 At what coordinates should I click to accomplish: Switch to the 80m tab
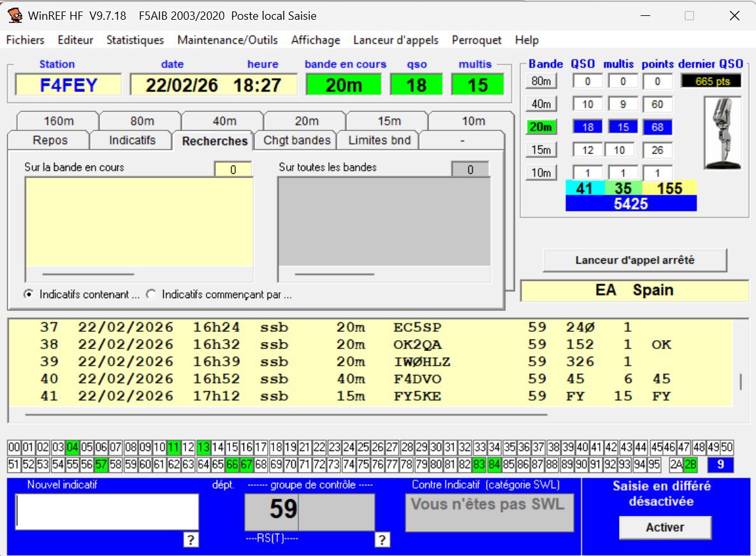142,121
